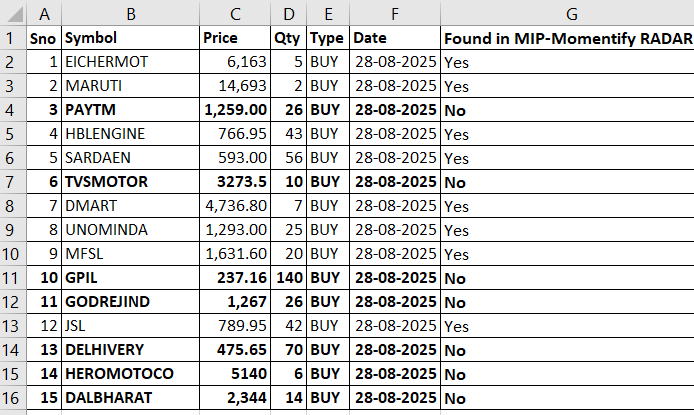Viewport: 694px width, 415px height.
Task: Select column A header
Action: point(44,13)
